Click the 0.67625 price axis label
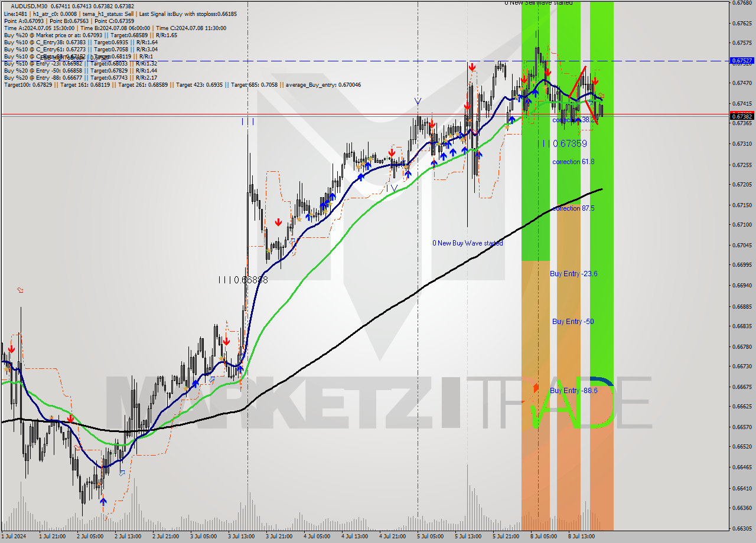756x543 pixels. pyautogui.click(x=743, y=24)
